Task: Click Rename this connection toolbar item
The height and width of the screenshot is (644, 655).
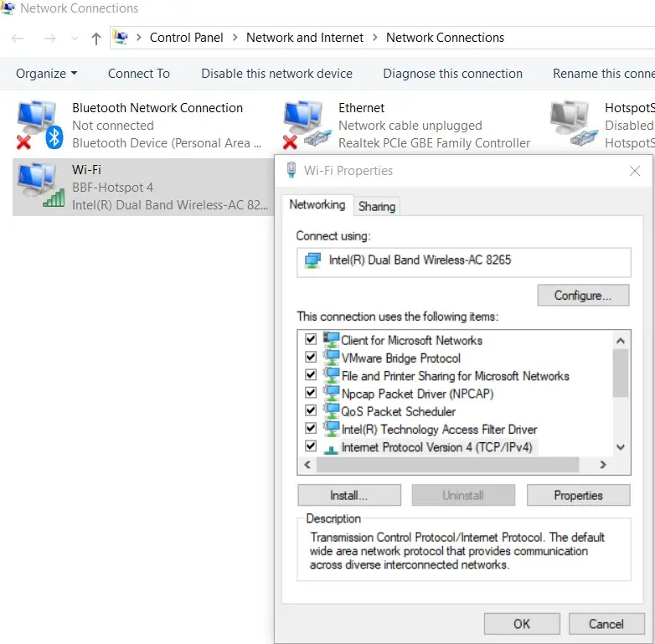Action: pos(604,74)
